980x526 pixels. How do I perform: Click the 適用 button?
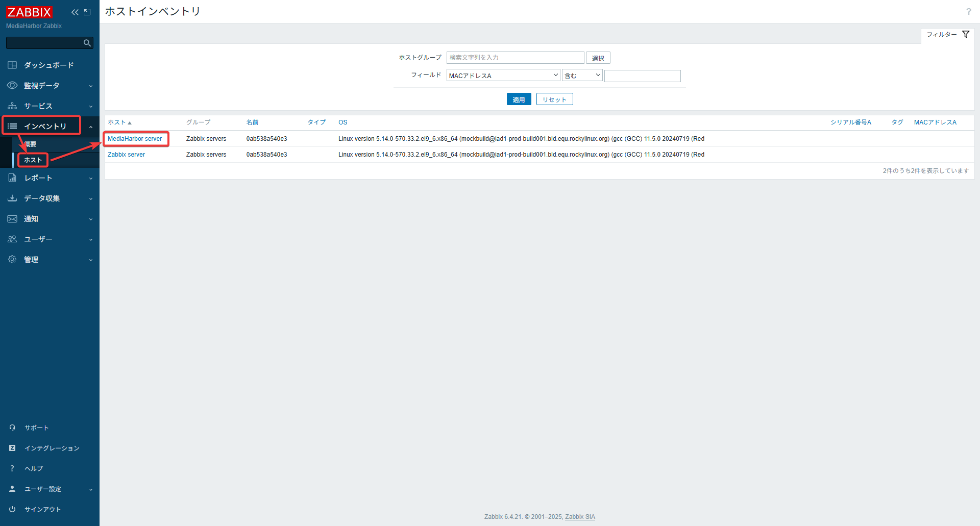pyautogui.click(x=519, y=99)
